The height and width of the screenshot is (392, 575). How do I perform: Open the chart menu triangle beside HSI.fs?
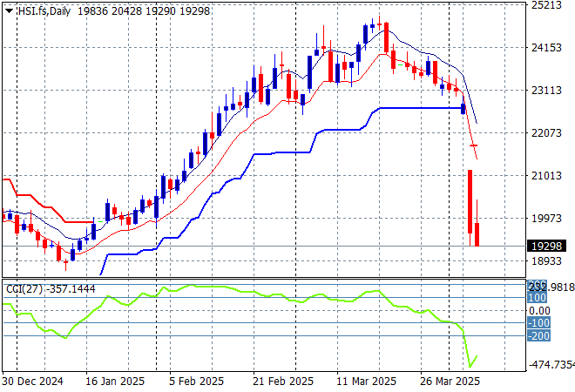(x=10, y=11)
